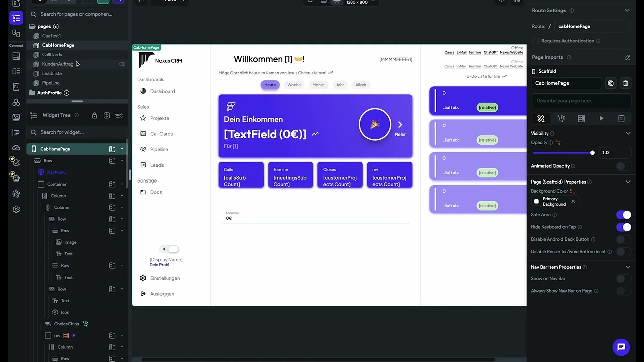Toggle Disable Resize To Avoid Bottom Inset
This screenshot has width=644, height=362.
(x=623, y=252)
